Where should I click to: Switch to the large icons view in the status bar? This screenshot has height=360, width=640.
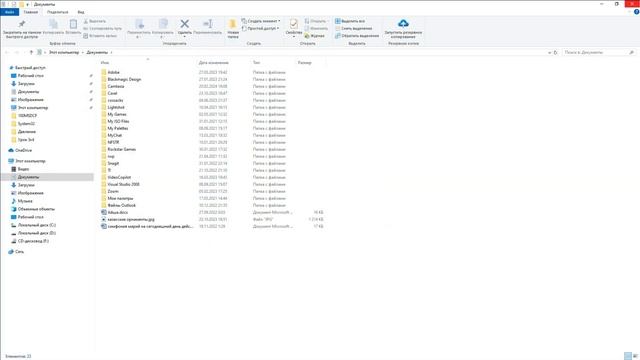635,356
